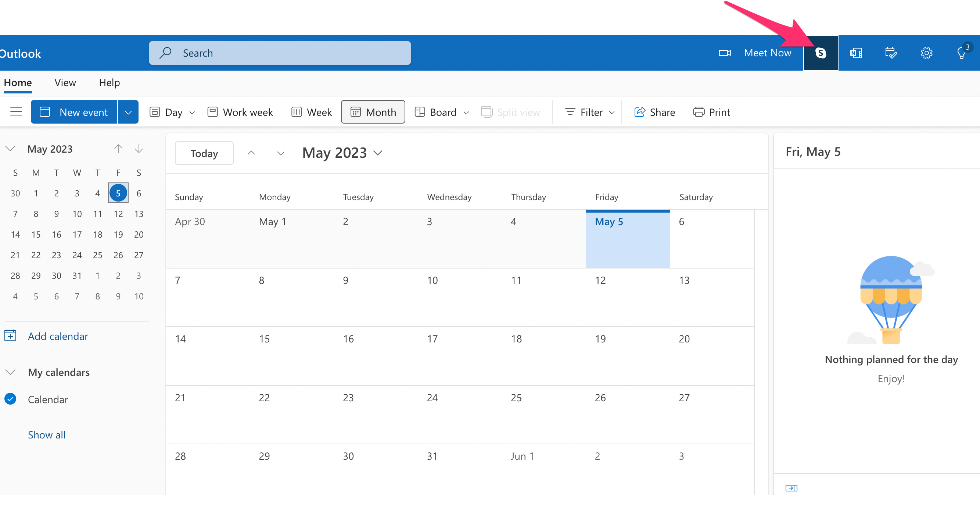Toggle the Calendar visibility checkbox
The image size is (980, 512).
10,399
